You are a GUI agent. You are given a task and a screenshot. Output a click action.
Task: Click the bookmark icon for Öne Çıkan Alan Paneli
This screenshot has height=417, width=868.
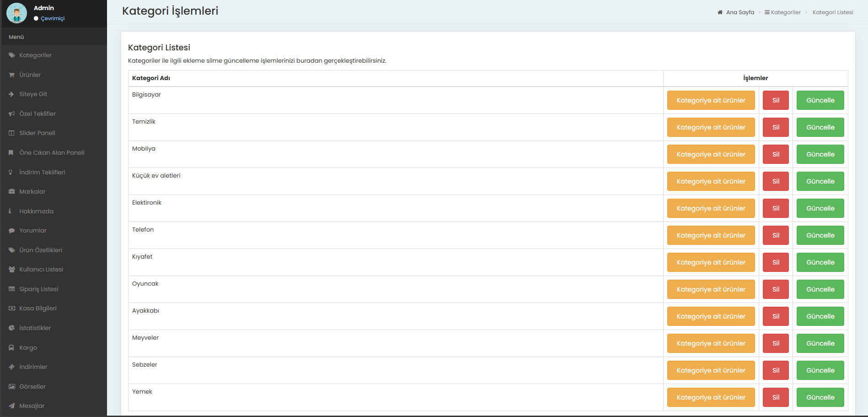(x=11, y=153)
